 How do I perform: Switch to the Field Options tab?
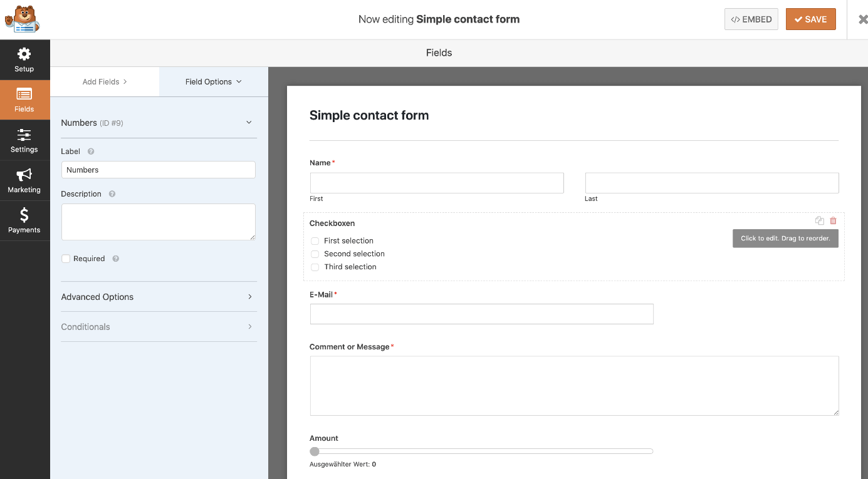click(213, 81)
